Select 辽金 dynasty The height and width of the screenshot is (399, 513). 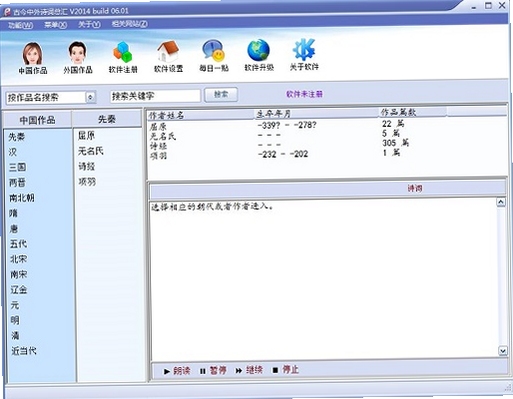19,289
